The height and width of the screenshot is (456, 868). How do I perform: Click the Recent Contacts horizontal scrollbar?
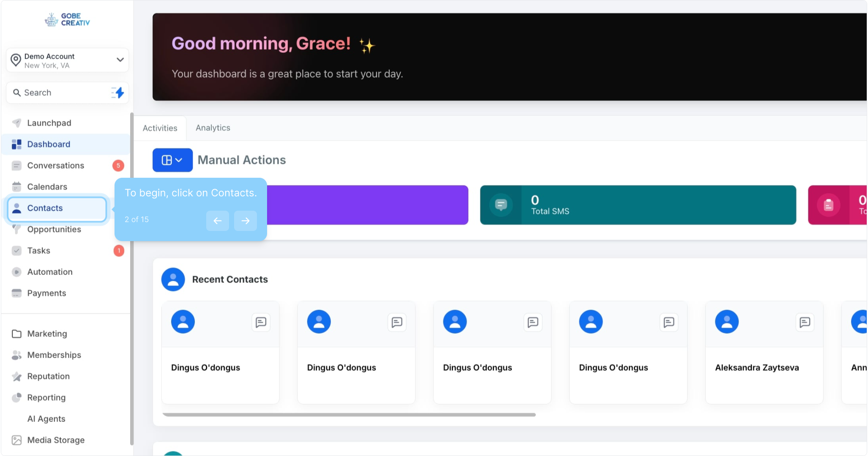(349, 415)
